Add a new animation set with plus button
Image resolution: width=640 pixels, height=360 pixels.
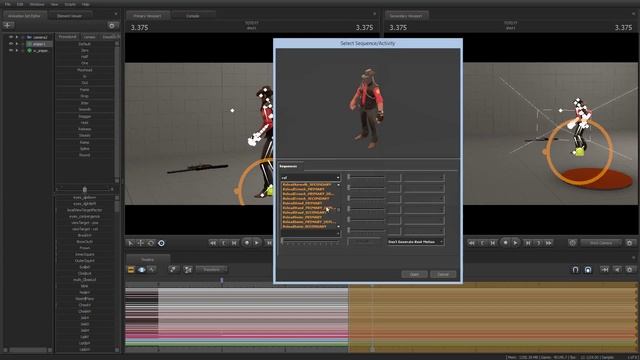coord(8,25)
